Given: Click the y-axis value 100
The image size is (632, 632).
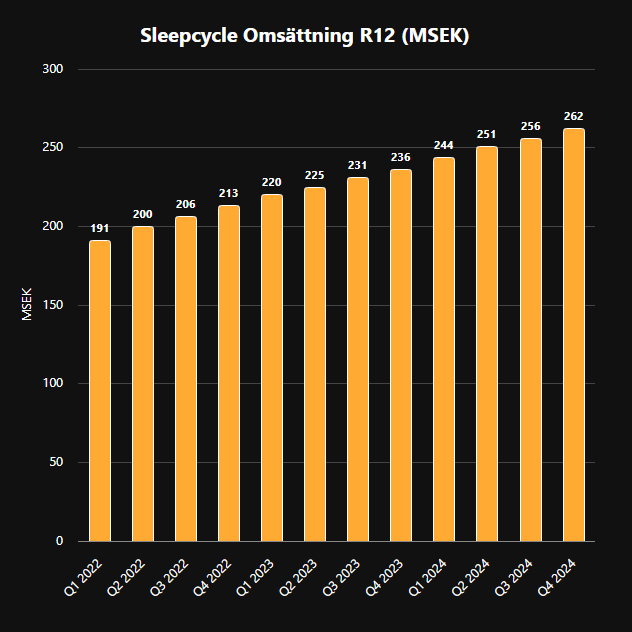Looking at the screenshot, I should pos(53,383).
